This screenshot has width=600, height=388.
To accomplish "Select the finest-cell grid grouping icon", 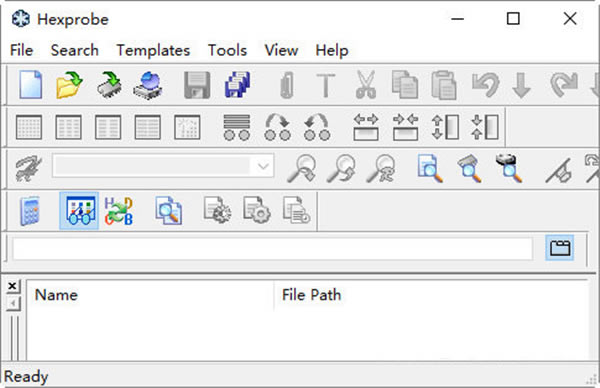I will (29, 127).
